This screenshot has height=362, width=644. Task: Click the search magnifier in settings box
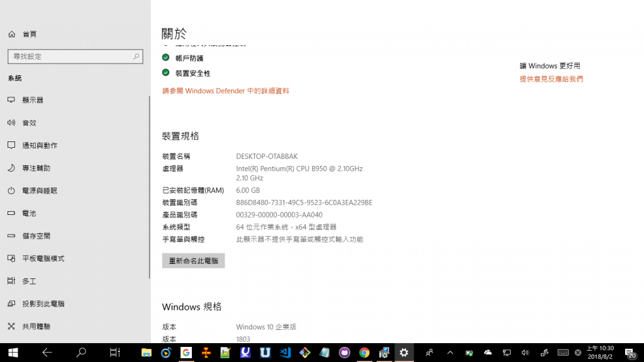click(136, 56)
